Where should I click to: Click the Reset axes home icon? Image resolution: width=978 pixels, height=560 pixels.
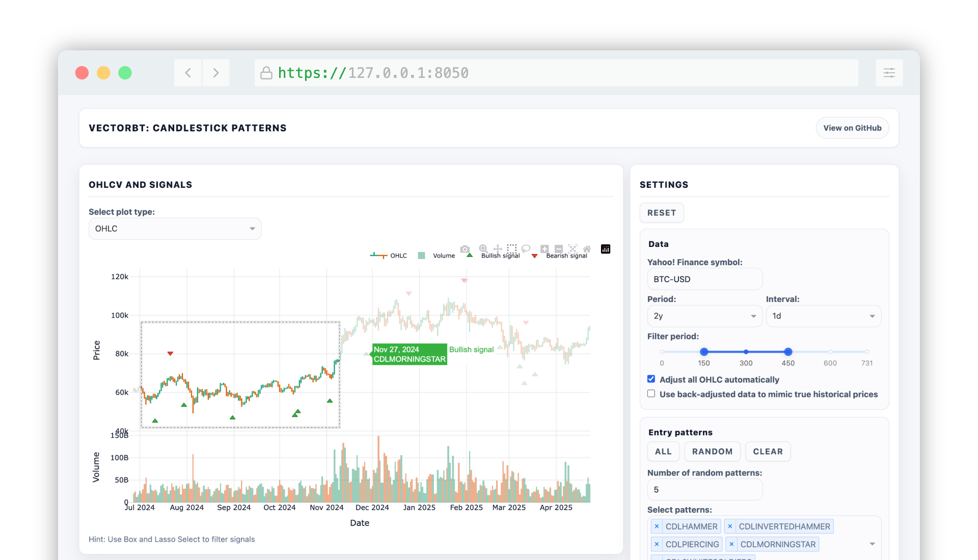pos(587,249)
